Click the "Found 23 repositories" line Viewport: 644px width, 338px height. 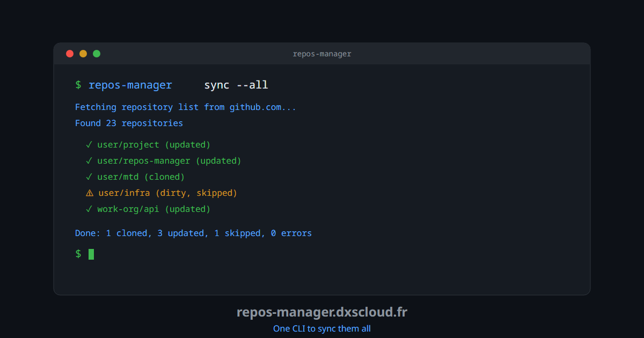point(129,123)
